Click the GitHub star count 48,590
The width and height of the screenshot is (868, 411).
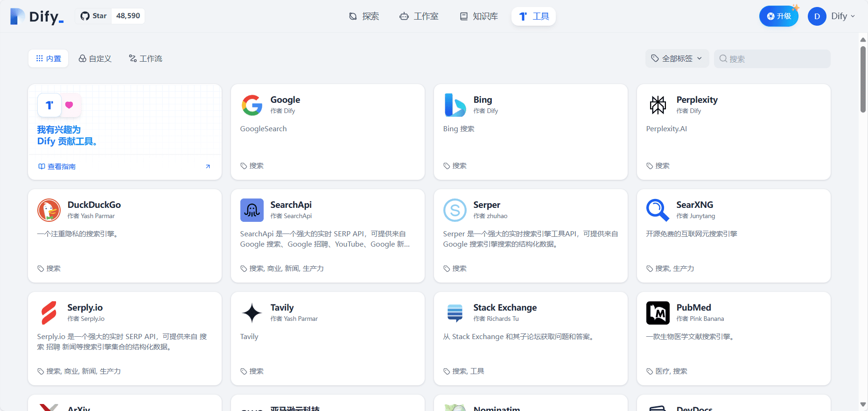tap(128, 16)
